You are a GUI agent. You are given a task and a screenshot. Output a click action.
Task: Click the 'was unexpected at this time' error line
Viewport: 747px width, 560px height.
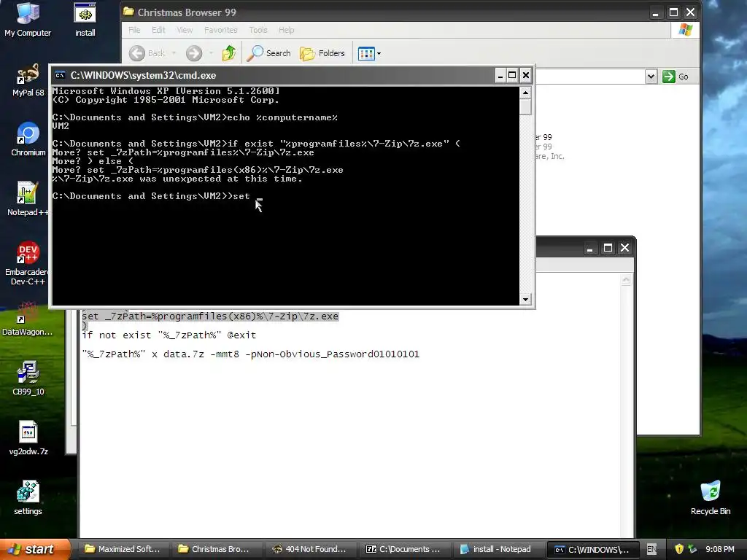[x=177, y=179]
